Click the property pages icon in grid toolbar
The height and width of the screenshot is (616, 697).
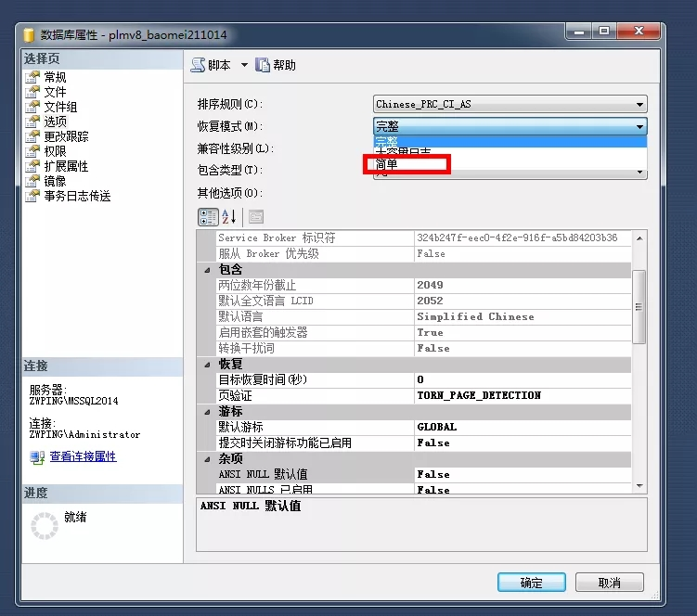tap(255, 216)
